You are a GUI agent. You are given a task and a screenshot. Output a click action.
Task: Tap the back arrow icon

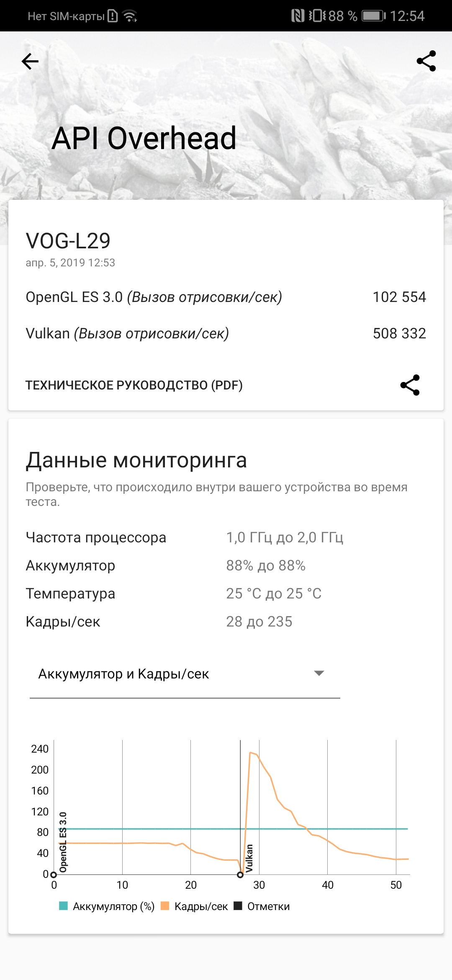30,62
